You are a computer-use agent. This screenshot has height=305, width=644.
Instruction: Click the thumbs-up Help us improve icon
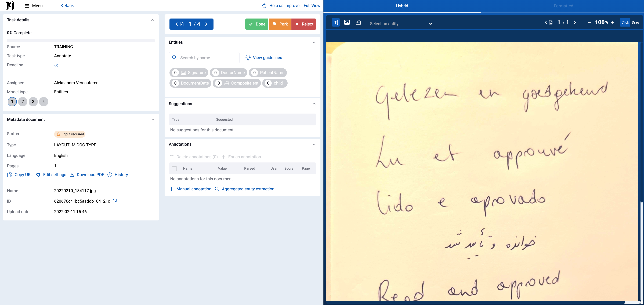click(264, 5)
